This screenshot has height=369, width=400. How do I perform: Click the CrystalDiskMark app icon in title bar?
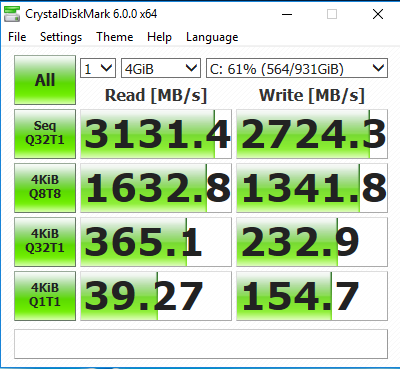tap(12, 14)
